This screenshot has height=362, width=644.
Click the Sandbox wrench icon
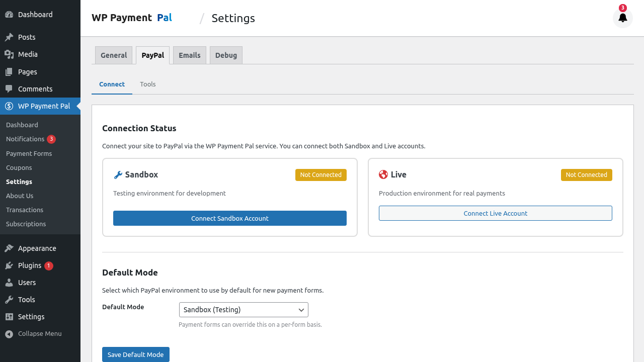click(118, 174)
